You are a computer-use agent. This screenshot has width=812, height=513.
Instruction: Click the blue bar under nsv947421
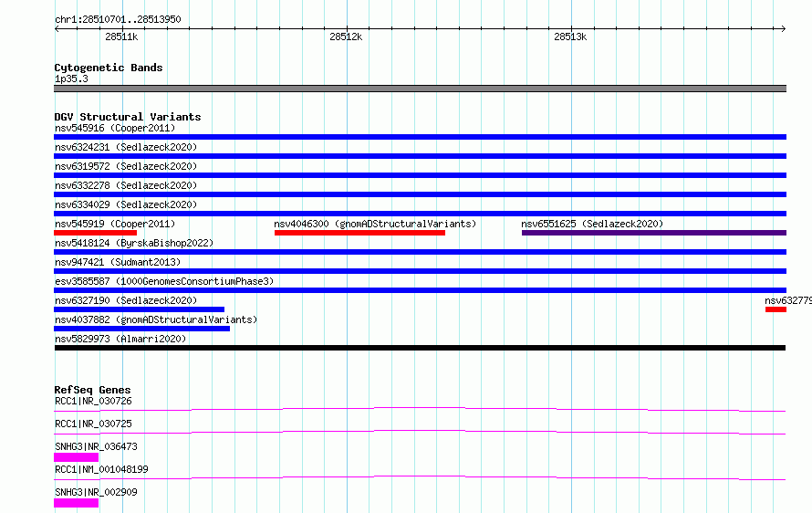pyautogui.click(x=420, y=271)
